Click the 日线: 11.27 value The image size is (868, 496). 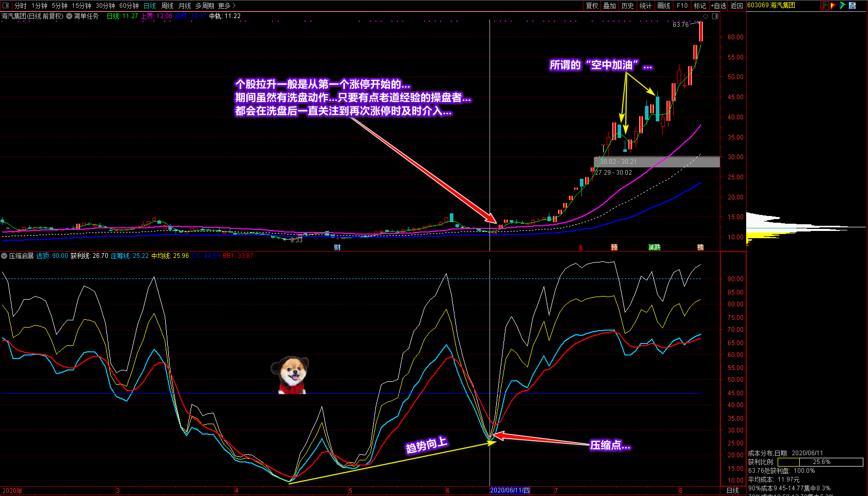coord(122,16)
